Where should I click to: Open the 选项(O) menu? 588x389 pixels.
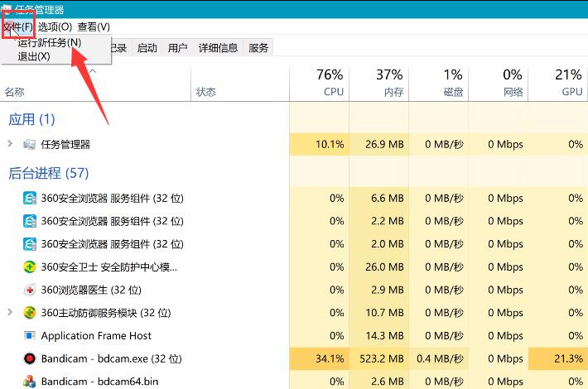55,27
